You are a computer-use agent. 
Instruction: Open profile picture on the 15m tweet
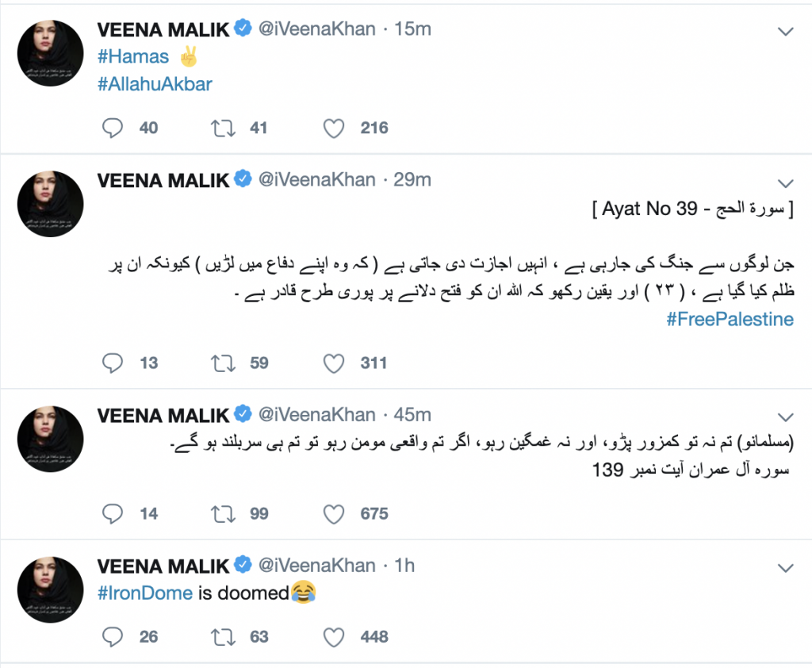tap(51, 52)
